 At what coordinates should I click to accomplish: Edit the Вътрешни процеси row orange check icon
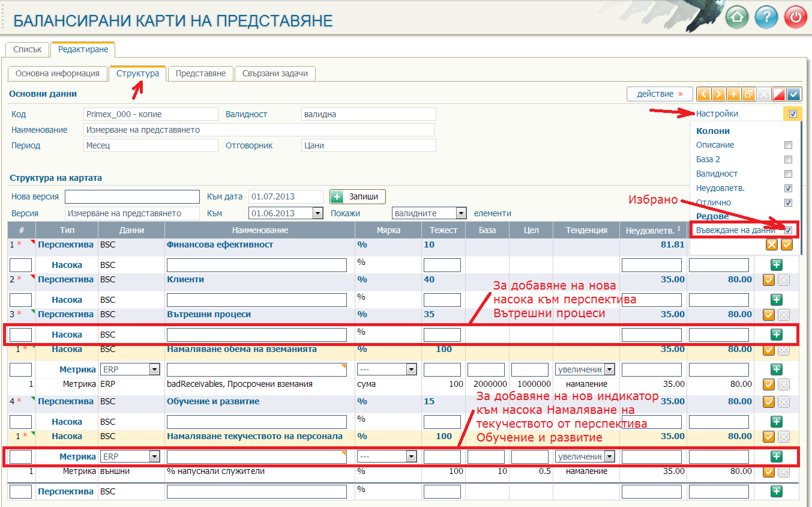(x=768, y=314)
